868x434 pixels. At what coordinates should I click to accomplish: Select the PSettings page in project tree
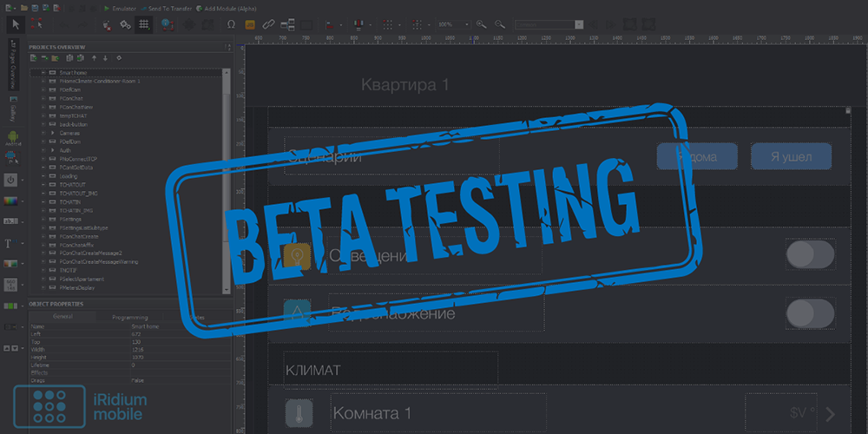coord(71,219)
